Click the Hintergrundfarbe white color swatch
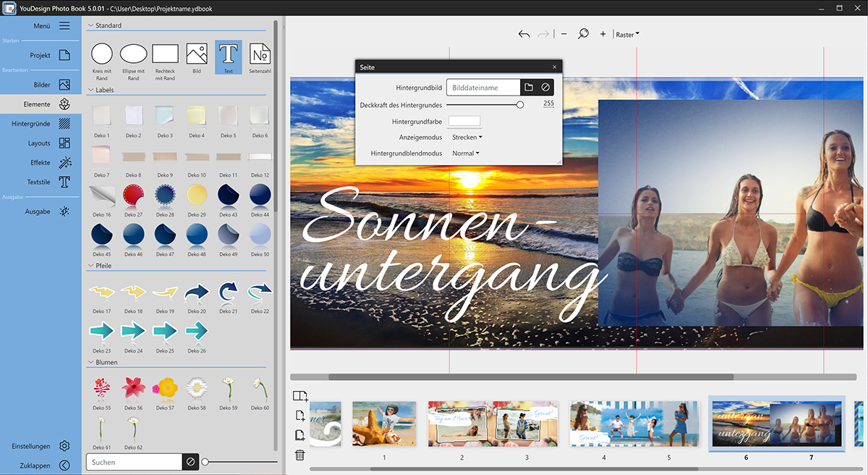This screenshot has height=475, width=868. (x=464, y=121)
